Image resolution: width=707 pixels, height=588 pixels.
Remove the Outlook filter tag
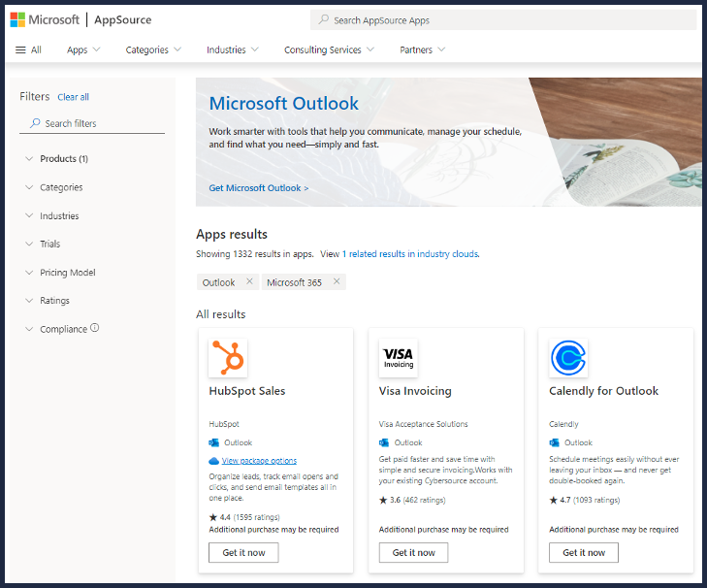tap(249, 282)
